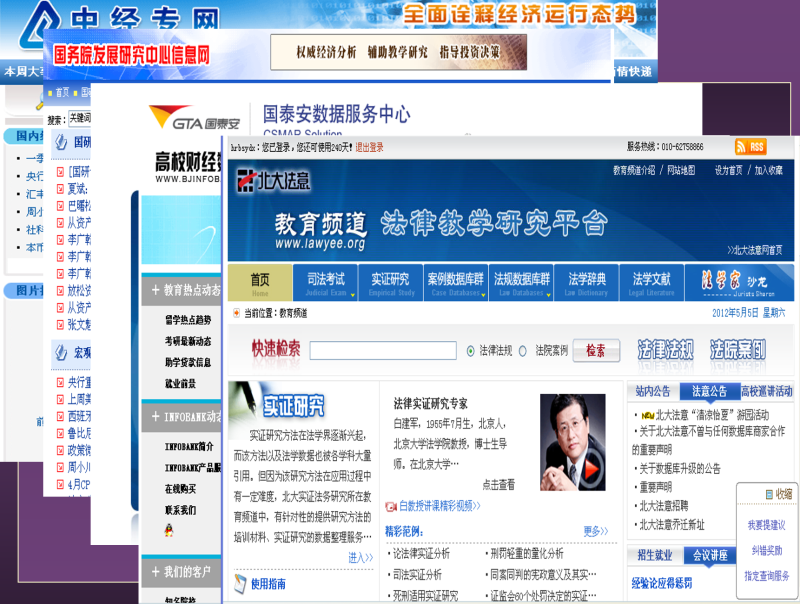
Task: Open the orange RSS feed icon
Action: click(x=751, y=147)
